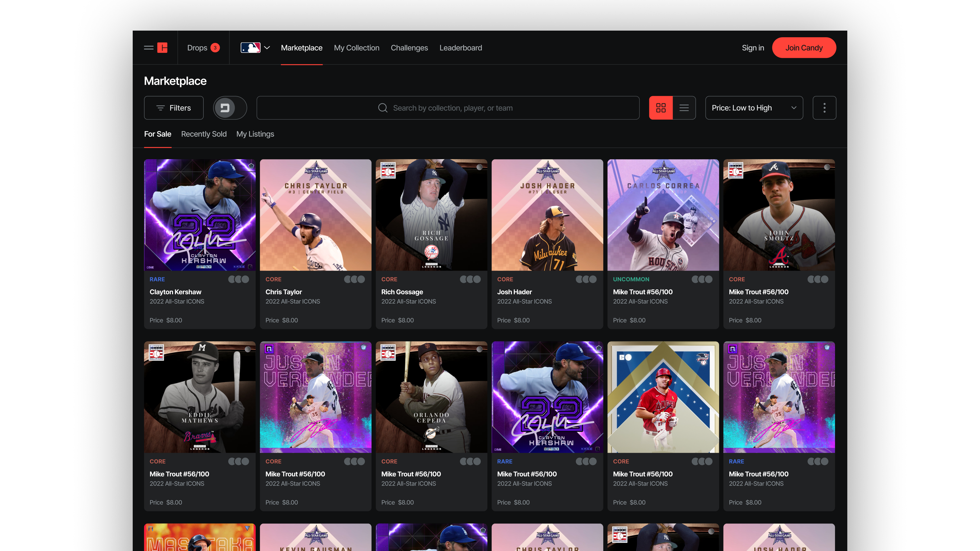Open the Price: Low to High sort dropdown
Viewport: 980px width, 551px height.
click(x=754, y=108)
